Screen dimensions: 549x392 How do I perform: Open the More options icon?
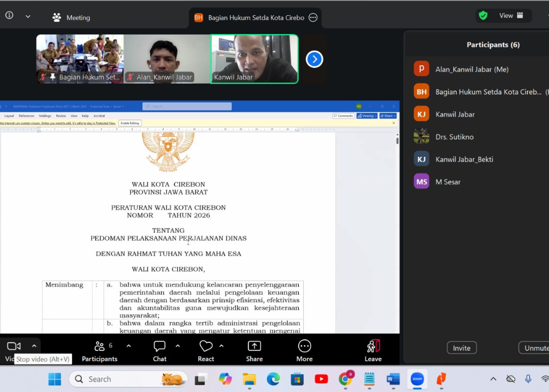click(304, 346)
